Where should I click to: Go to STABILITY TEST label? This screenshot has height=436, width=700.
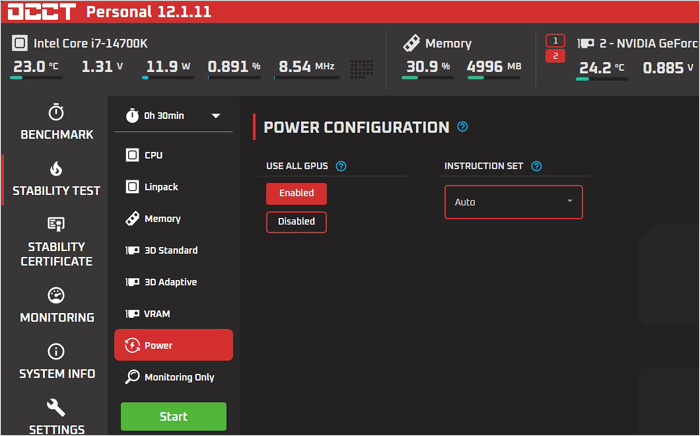pos(56,191)
